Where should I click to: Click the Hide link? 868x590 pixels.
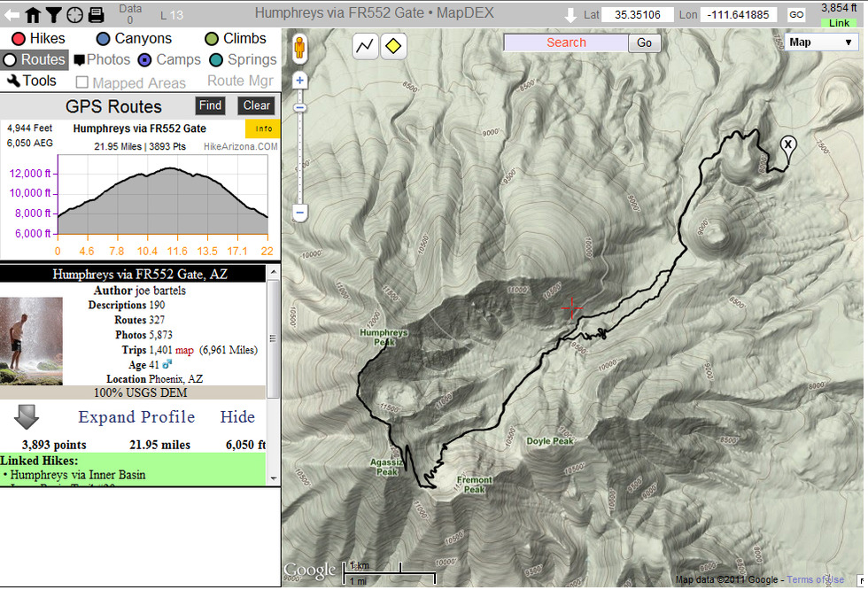pyautogui.click(x=237, y=416)
